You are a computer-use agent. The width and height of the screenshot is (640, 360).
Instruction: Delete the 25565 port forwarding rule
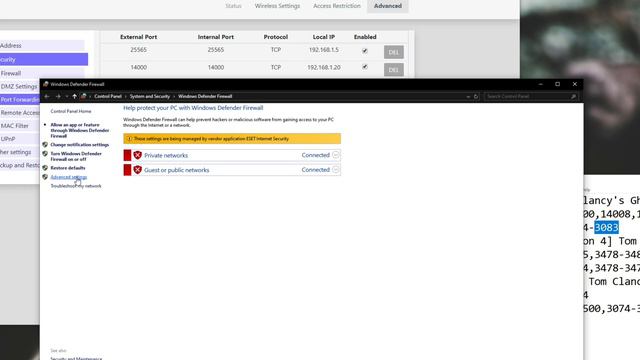pyautogui.click(x=394, y=52)
